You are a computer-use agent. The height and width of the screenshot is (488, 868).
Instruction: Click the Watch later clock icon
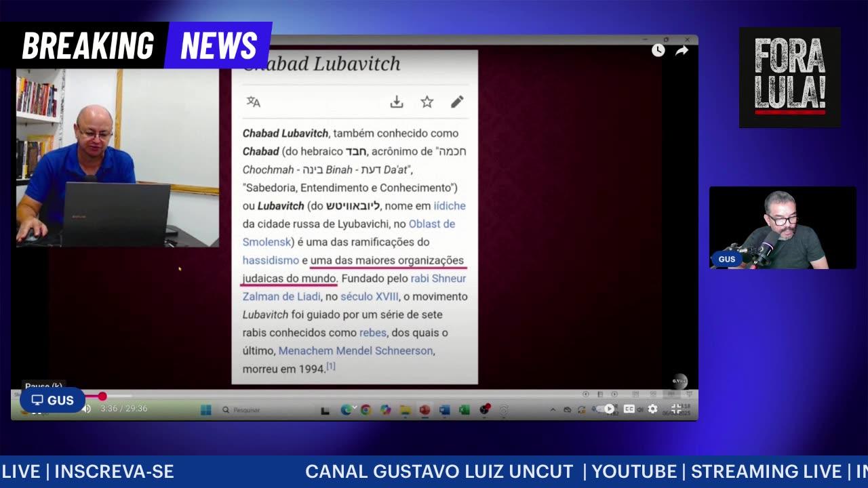[658, 50]
